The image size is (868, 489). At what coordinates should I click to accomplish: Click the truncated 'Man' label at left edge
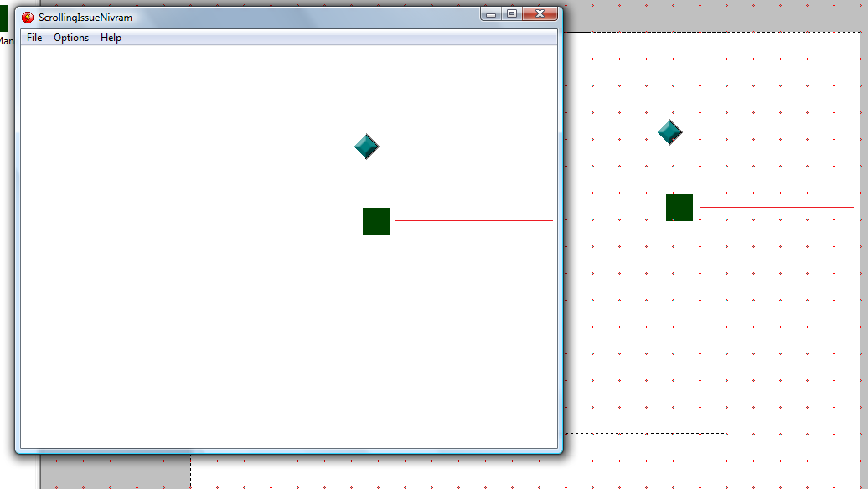(6, 40)
